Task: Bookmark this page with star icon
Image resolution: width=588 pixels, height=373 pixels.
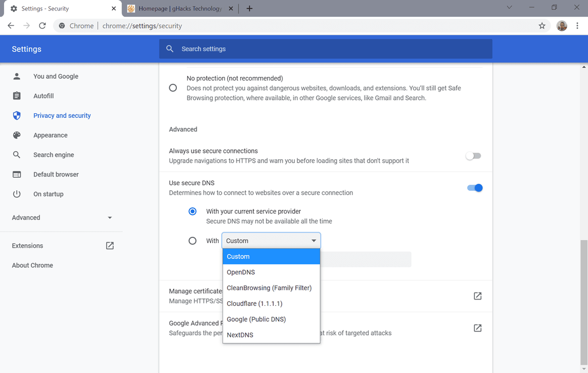Action: [x=541, y=26]
